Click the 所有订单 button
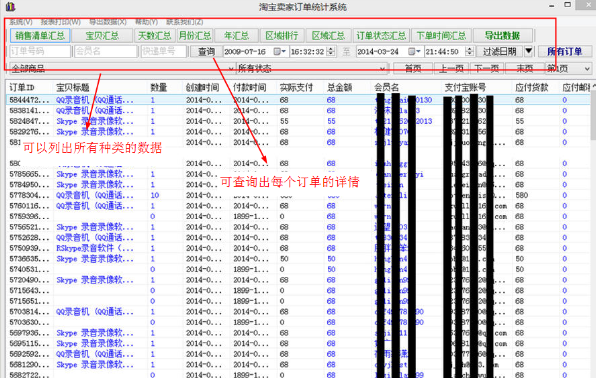 (565, 51)
